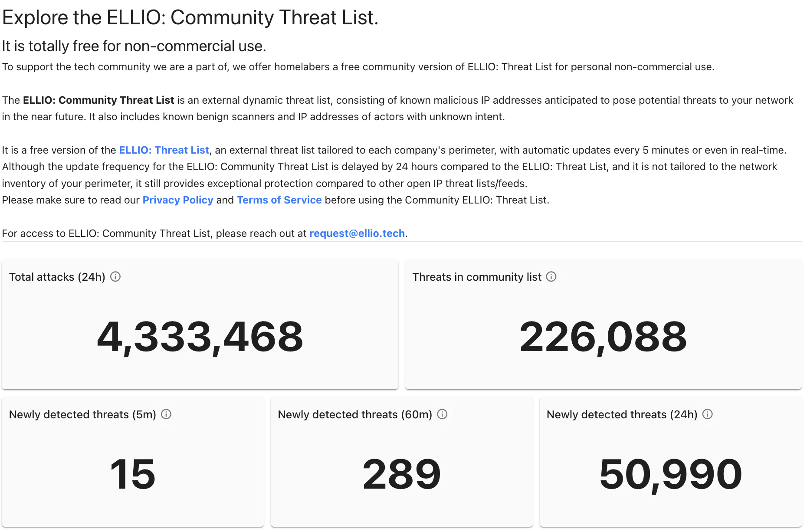Open info icon for Newly detected threats (24h)
The height and width of the screenshot is (532, 807).
(708, 414)
